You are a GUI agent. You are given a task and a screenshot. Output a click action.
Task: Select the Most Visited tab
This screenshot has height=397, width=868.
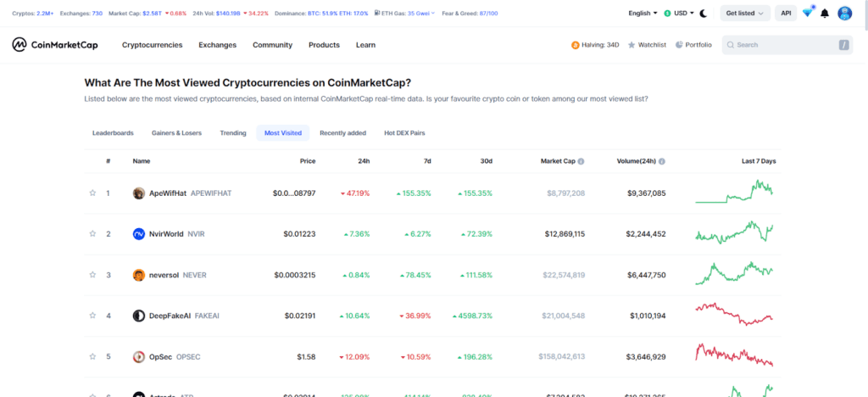(283, 133)
